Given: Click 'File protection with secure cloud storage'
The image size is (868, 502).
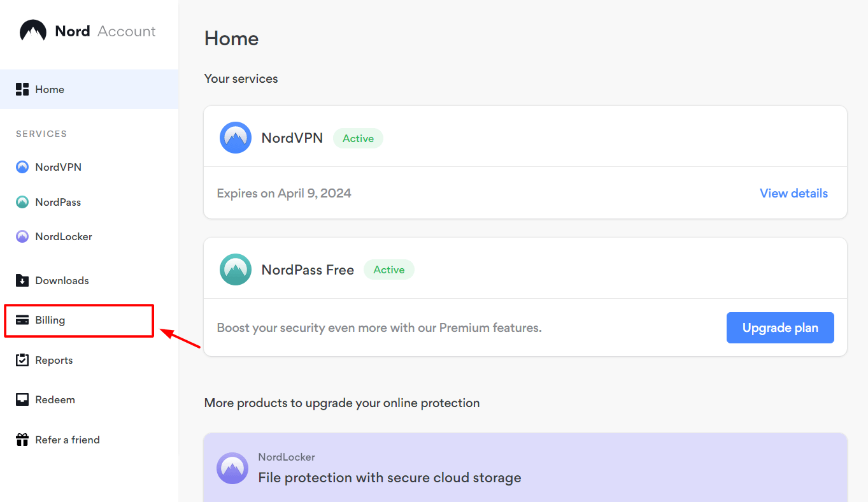Looking at the screenshot, I should click(x=390, y=477).
